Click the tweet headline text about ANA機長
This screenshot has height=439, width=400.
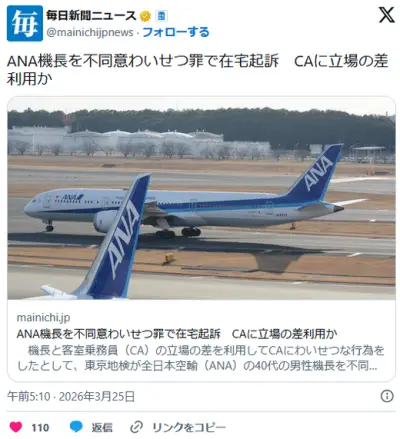coord(197,70)
